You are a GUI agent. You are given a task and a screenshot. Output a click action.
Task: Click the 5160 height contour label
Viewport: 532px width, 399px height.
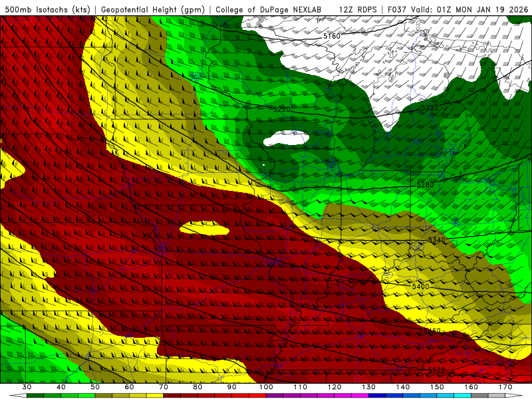coord(331,36)
